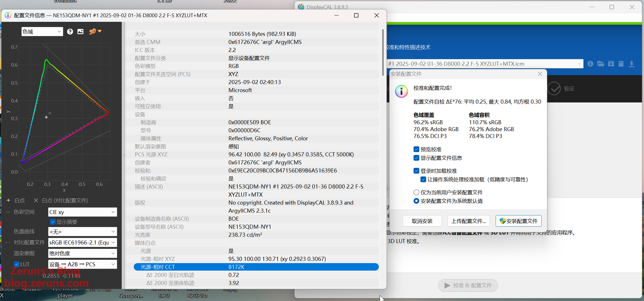Click the open folder icon beside profile name
Screen dimensions: 644x301
600,64
